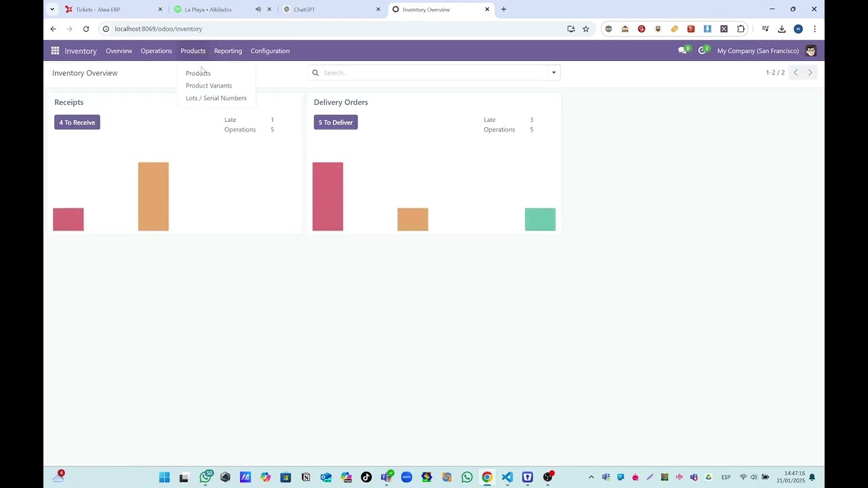
Task: Open the Chrome tab search dropdown
Action: point(52,9)
